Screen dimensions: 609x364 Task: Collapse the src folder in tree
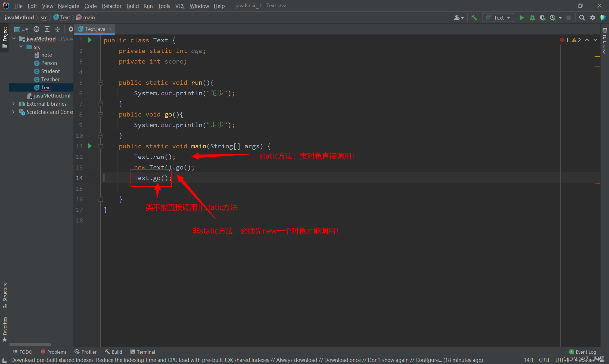click(21, 47)
